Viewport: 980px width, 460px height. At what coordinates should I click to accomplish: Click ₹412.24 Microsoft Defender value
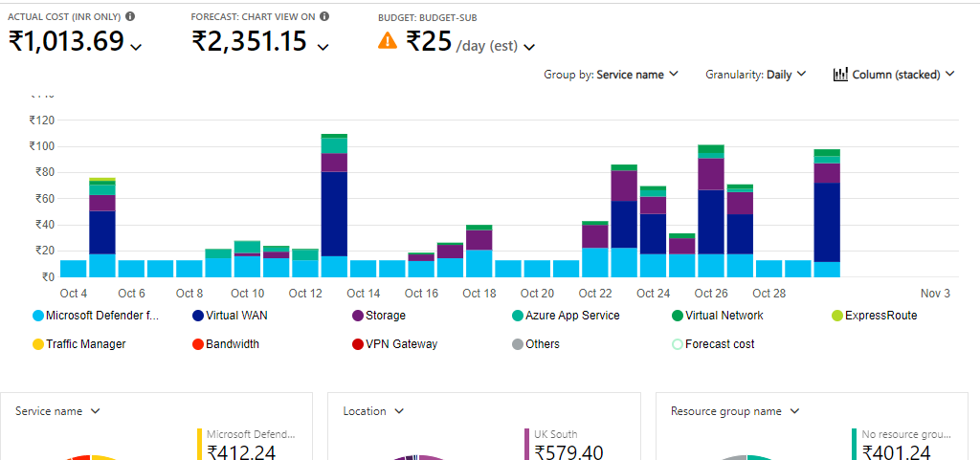tap(241, 452)
